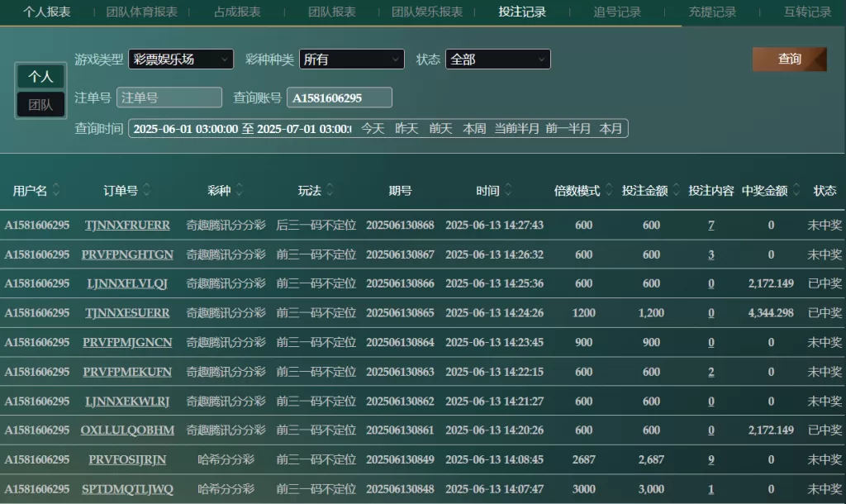The width and height of the screenshot is (846, 504).
Task: Sort table by 订单号 column arrows
Action: tap(146, 190)
